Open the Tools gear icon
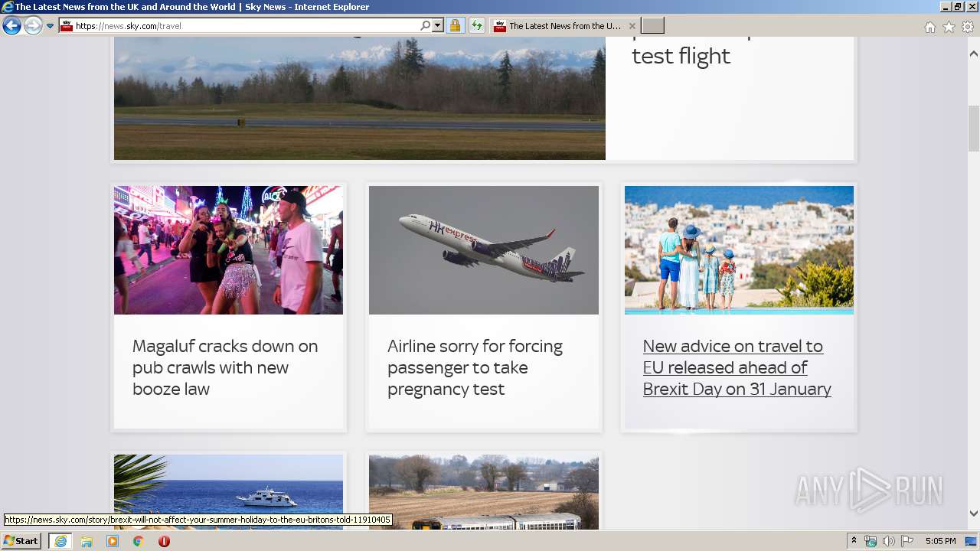 tap(968, 27)
